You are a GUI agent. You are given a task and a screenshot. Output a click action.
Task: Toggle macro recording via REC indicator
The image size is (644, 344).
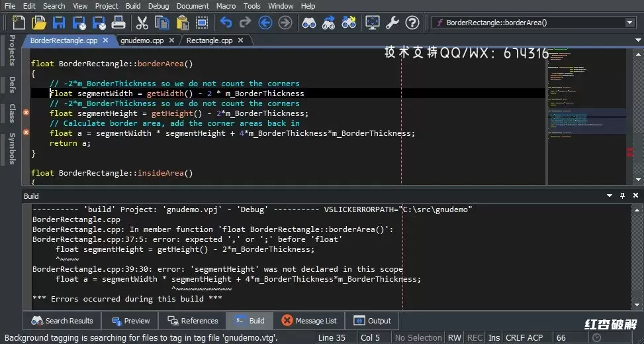click(x=475, y=337)
